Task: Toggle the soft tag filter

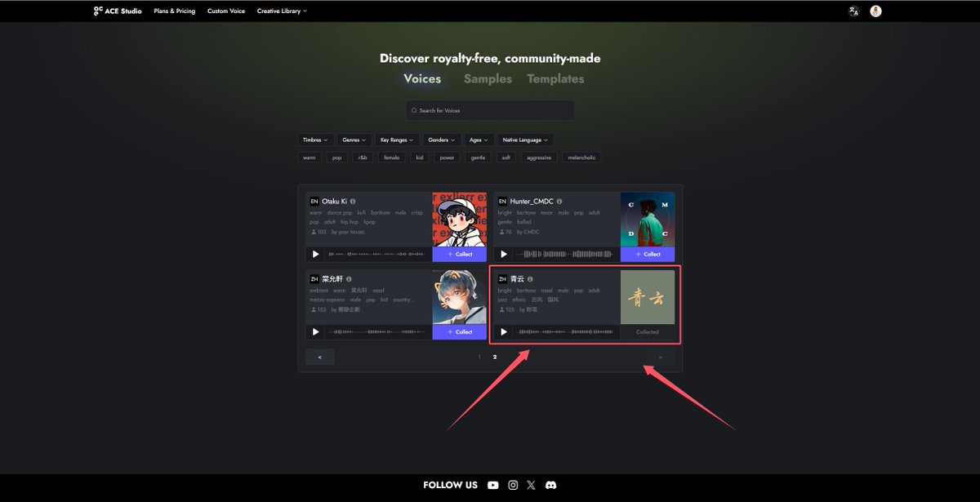Action: 506,158
